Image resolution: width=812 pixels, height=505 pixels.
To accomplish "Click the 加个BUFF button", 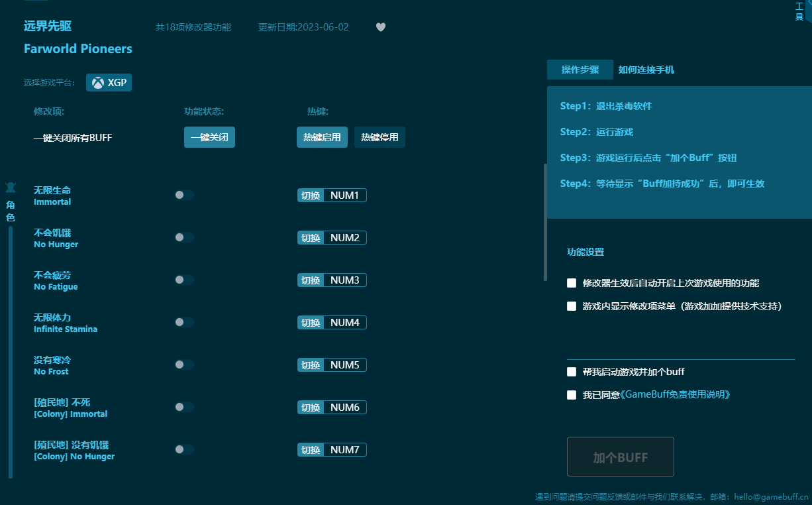I will [621, 457].
